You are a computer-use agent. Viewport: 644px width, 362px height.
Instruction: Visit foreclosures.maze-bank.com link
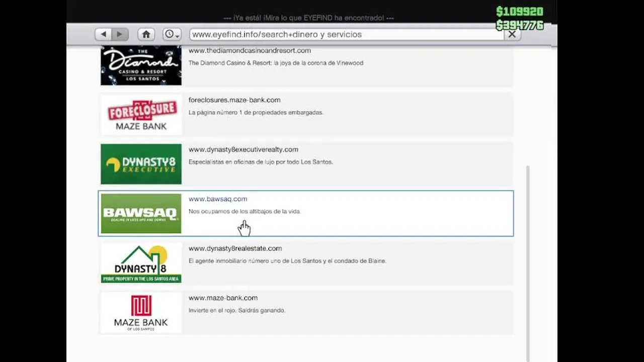click(234, 100)
